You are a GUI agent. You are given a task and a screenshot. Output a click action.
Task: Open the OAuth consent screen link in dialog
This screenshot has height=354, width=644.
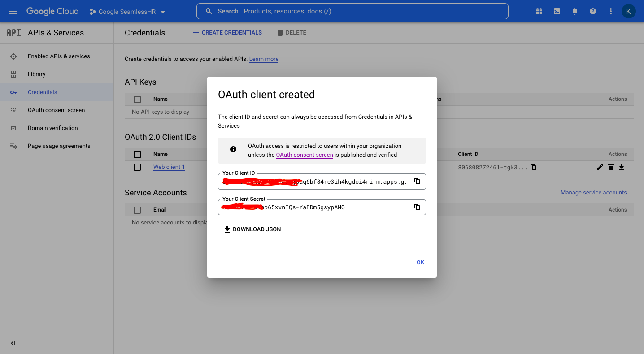[305, 155]
